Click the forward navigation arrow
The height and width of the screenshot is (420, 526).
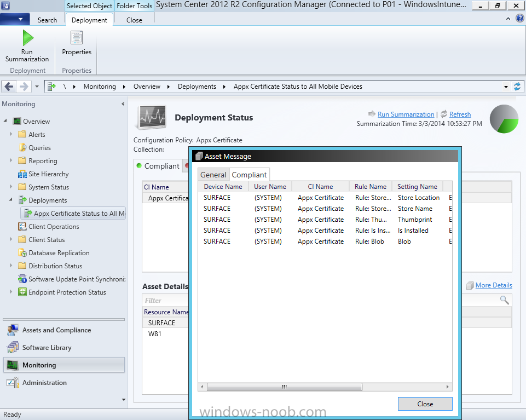pyautogui.click(x=24, y=87)
